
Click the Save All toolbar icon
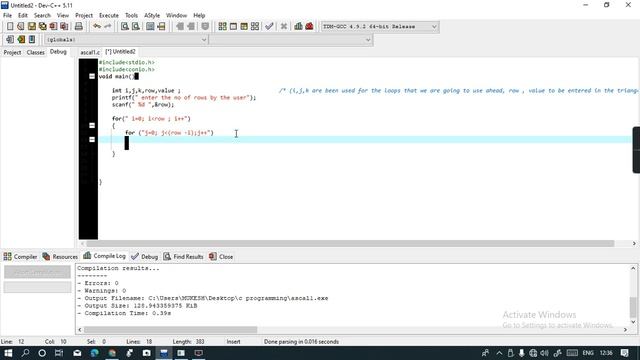[42, 27]
